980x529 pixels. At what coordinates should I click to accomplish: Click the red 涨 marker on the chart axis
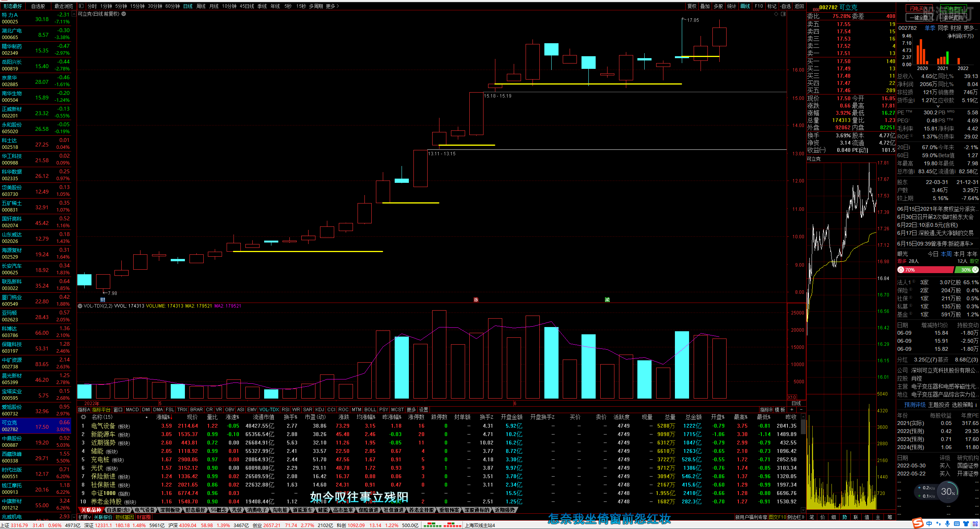476,299
